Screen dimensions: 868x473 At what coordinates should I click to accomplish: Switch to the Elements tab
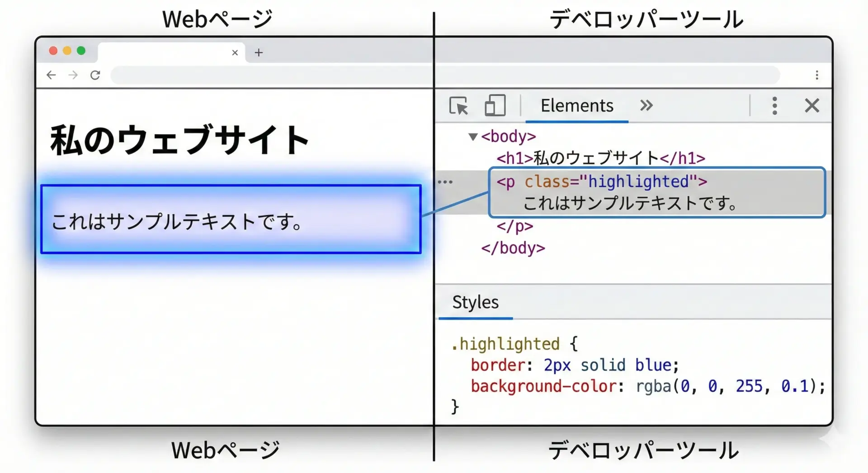coord(577,106)
